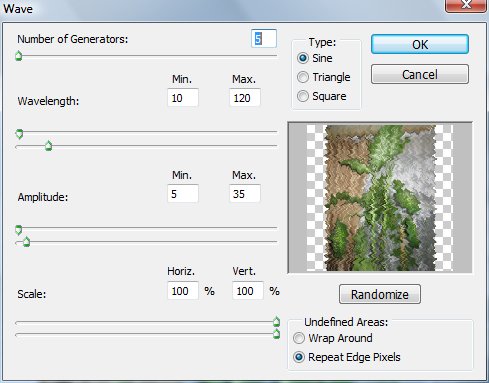Click the Wave filter preview image
Viewport: 489px width, 383px height.
(380, 197)
